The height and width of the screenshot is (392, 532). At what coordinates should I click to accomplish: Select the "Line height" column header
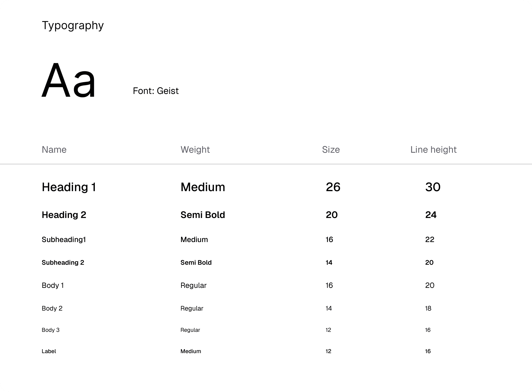pos(433,150)
